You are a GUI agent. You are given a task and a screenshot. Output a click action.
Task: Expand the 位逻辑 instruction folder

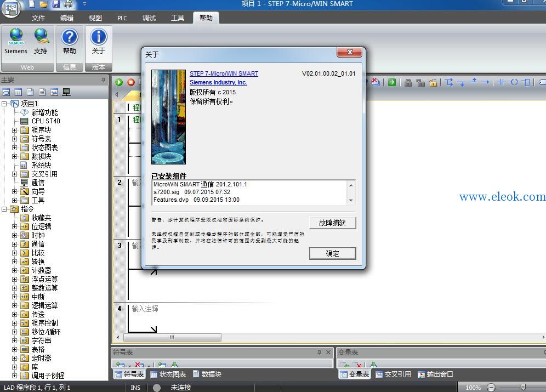(x=14, y=226)
